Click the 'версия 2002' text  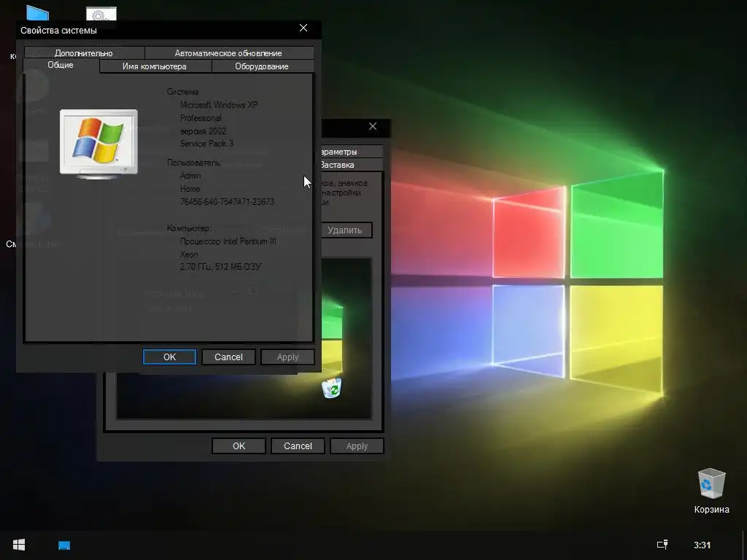pyautogui.click(x=204, y=131)
